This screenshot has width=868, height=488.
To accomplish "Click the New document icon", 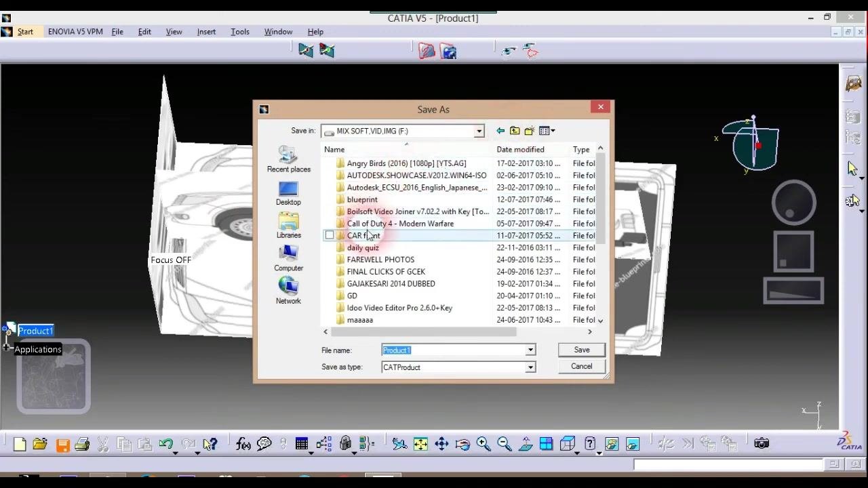I will point(20,444).
